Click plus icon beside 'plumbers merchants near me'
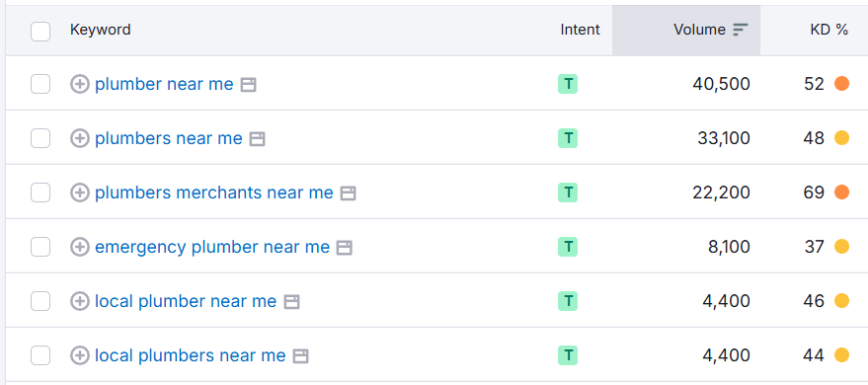This screenshot has width=868, height=385. click(x=80, y=192)
